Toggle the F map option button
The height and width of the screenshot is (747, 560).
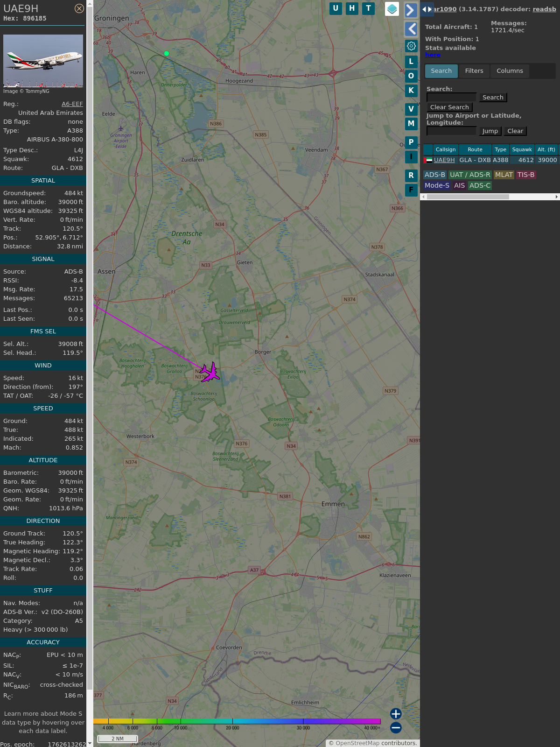pyautogui.click(x=411, y=190)
